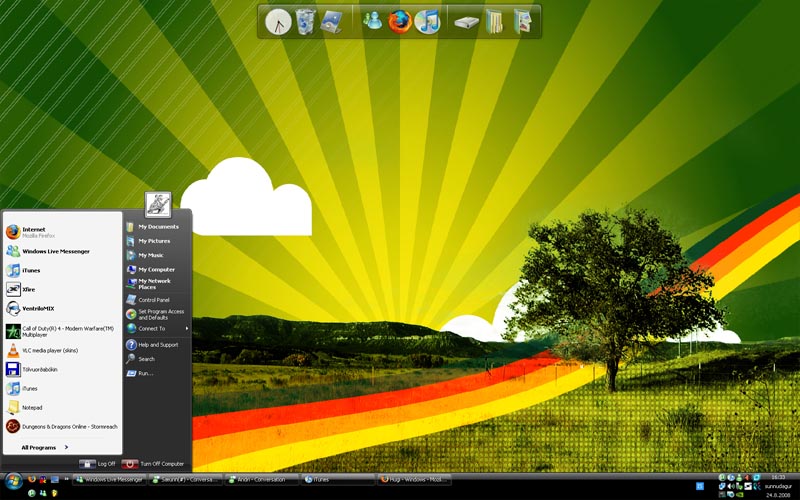800x500 pixels.
Task: Click red speaker volume tray icon
Action: click(747, 478)
